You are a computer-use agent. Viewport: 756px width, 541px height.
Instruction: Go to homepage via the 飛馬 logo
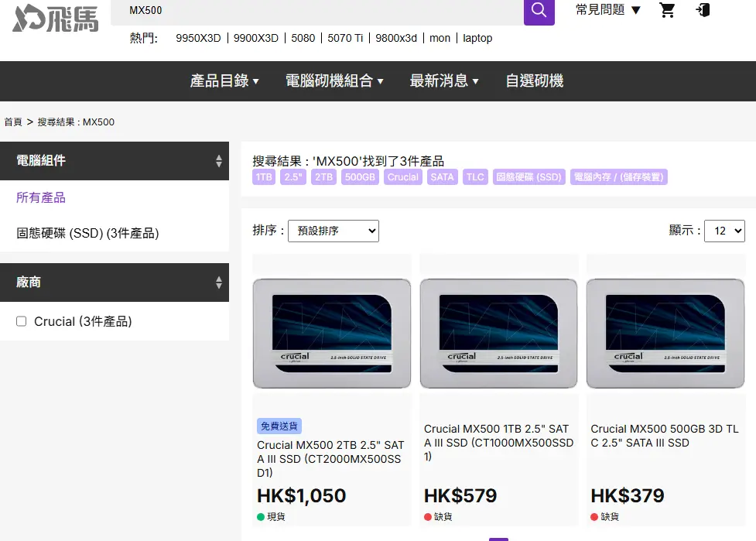pos(56,19)
